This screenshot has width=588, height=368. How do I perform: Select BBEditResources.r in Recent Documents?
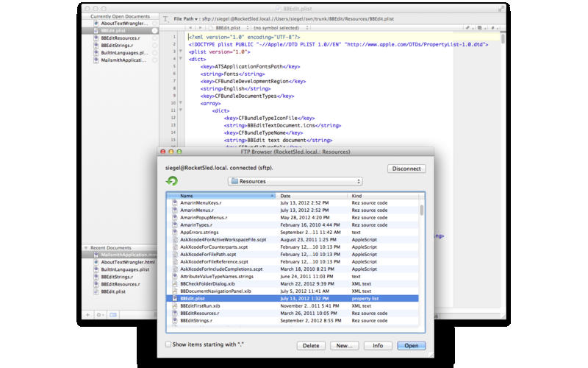coord(120,284)
